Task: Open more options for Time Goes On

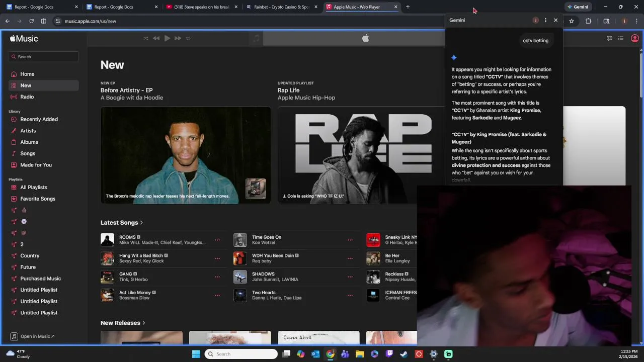Action: [x=350, y=240]
